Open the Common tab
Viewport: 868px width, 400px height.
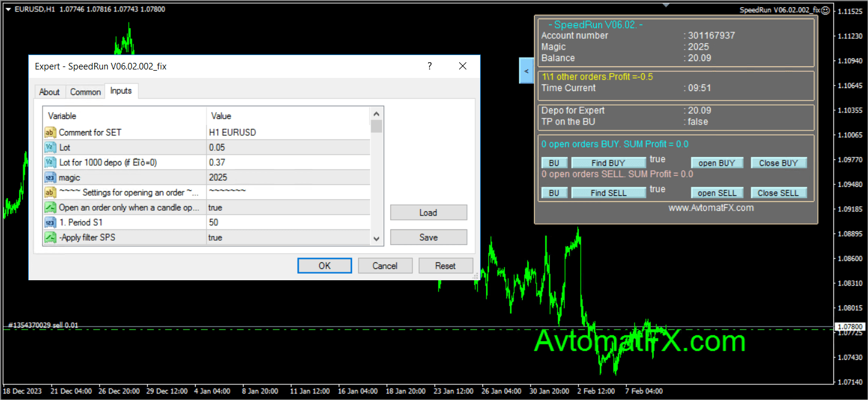tap(86, 92)
